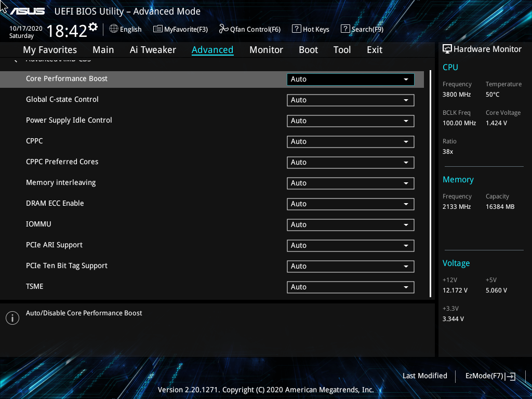The height and width of the screenshot is (399, 532).
Task: Open Search(F9)
Action: pyautogui.click(x=362, y=29)
